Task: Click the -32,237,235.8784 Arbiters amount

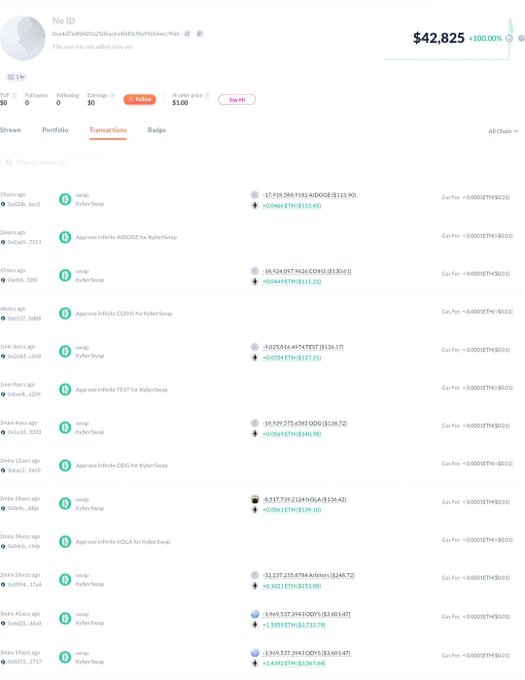Action: 309,575
